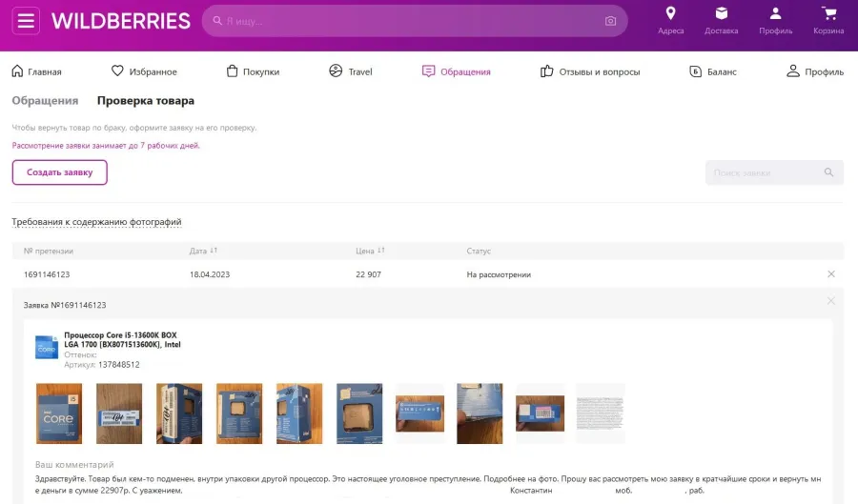Focus the main search field
This screenshot has width=858, height=504.
(415, 21)
